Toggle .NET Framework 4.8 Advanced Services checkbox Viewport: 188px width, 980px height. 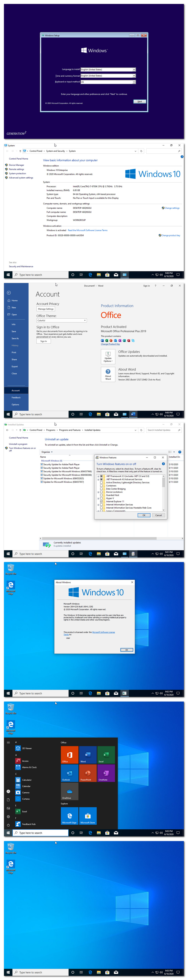click(101, 479)
